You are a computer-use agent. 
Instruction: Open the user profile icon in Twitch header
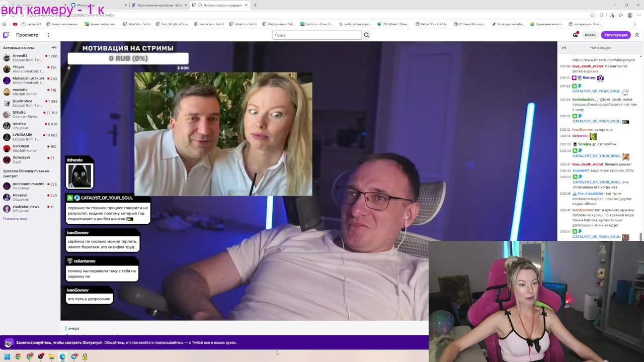click(x=637, y=35)
